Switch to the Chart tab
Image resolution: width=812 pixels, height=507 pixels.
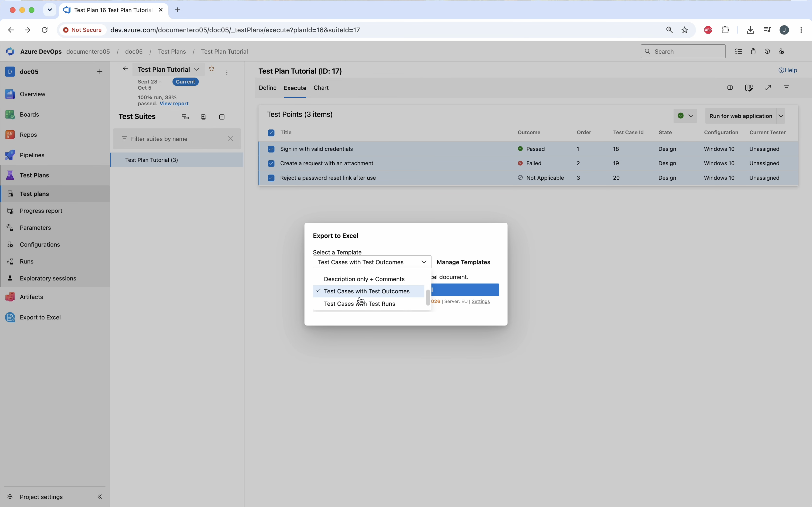pyautogui.click(x=321, y=88)
